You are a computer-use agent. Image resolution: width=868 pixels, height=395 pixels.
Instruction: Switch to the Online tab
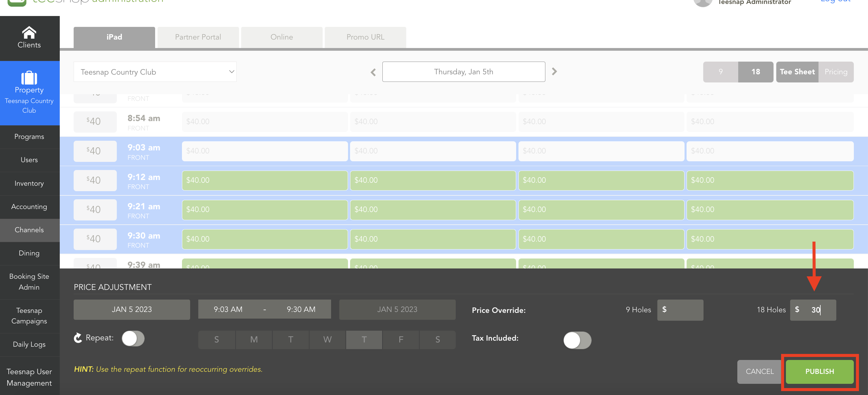(x=282, y=37)
